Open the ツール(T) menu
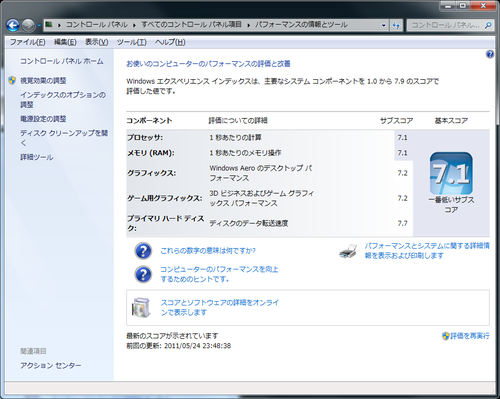This screenshot has width=500, height=399. (131, 42)
